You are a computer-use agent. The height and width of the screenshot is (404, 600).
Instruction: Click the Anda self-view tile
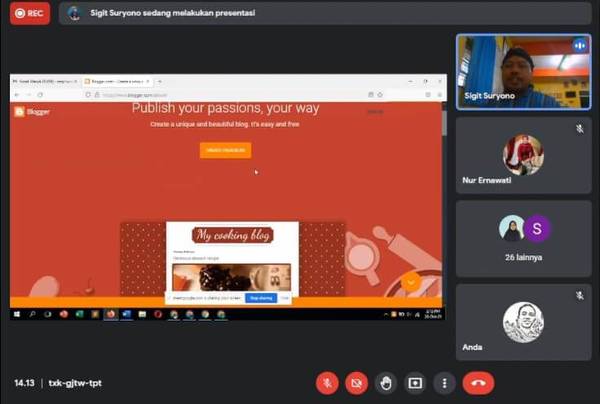[523, 321]
